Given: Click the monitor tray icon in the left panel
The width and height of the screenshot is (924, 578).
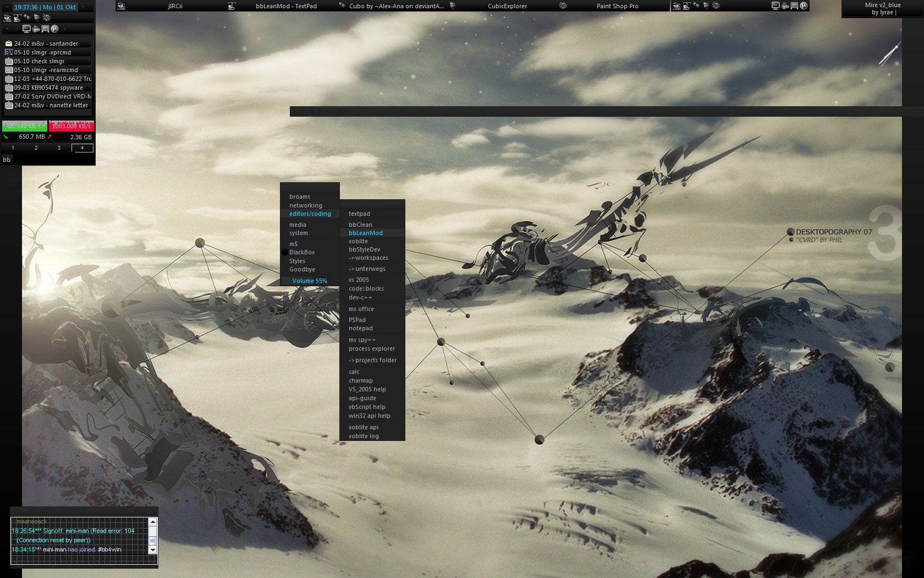Looking at the screenshot, I should click(x=26, y=29).
